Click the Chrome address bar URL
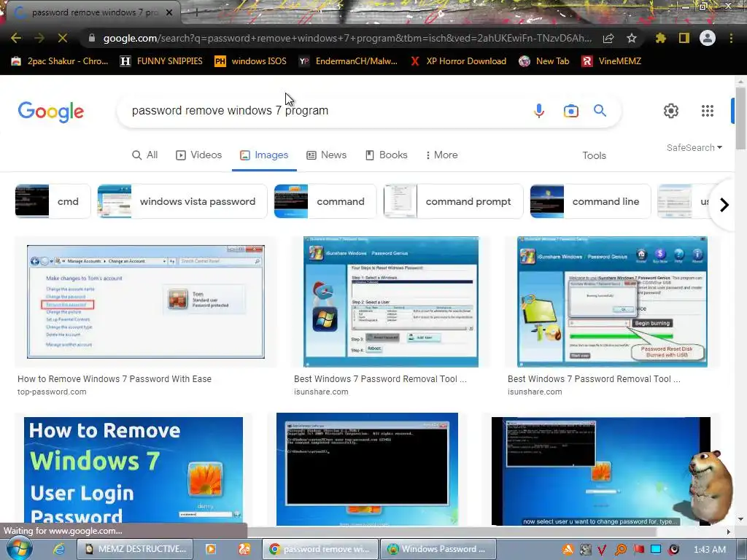Viewport: 747px width, 560px height. (347, 38)
